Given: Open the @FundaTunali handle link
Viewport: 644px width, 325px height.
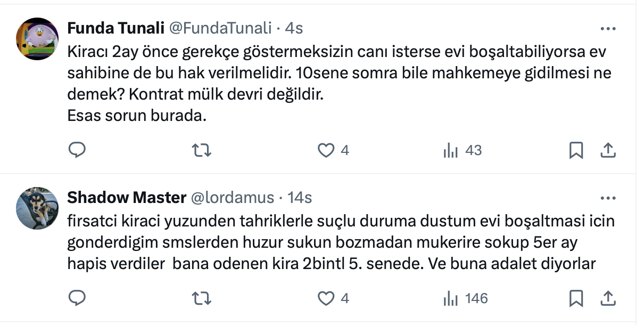Looking at the screenshot, I should 220,28.
